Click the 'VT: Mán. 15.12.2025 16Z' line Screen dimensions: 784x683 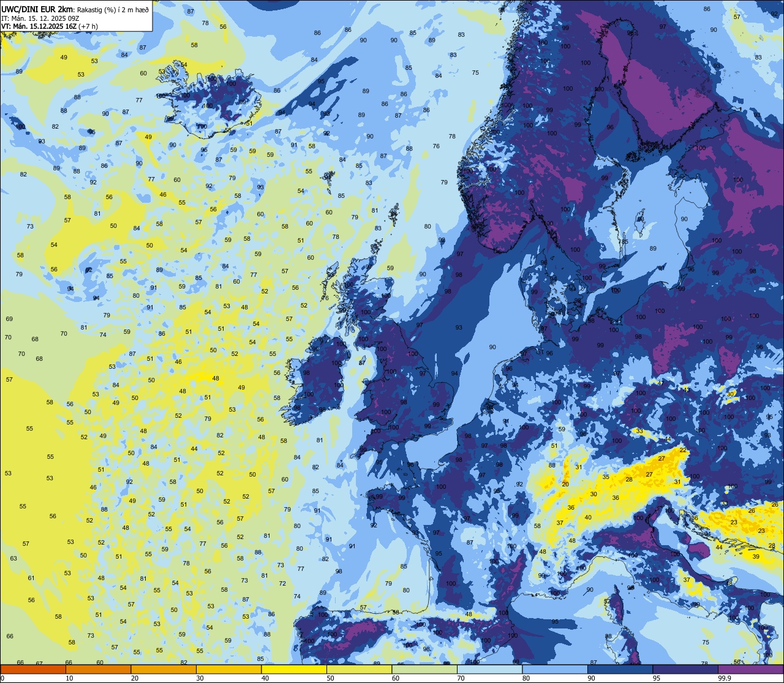[39, 26]
